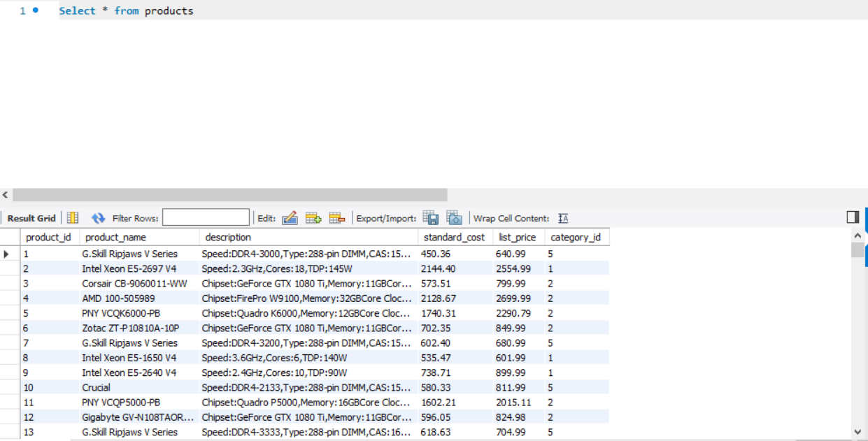Click the list price '799.99' cell
This screenshot has width=868, height=441.
click(x=519, y=284)
